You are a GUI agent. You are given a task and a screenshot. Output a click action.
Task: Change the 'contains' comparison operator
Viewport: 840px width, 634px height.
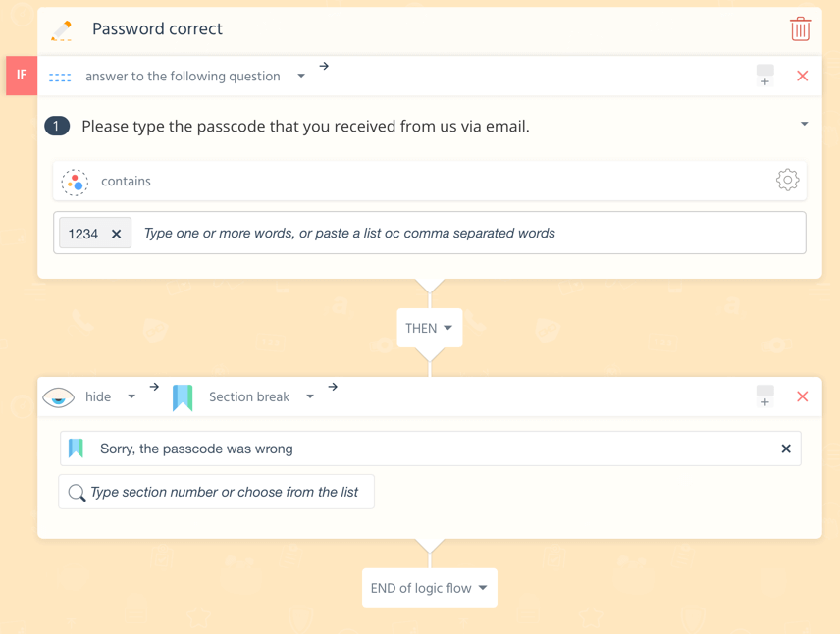tap(126, 182)
